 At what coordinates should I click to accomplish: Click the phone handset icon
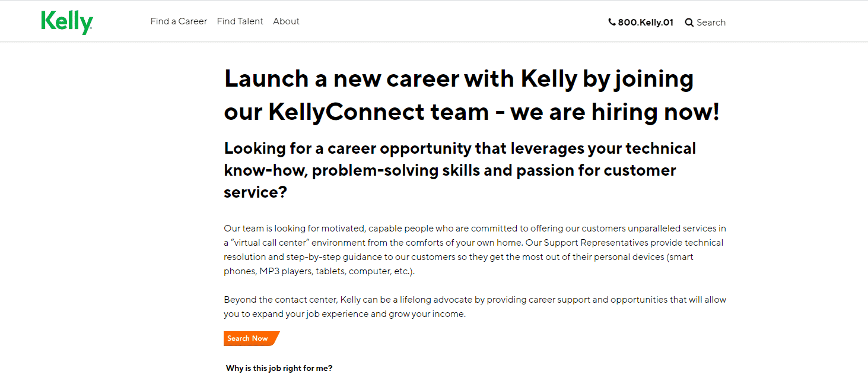point(612,22)
